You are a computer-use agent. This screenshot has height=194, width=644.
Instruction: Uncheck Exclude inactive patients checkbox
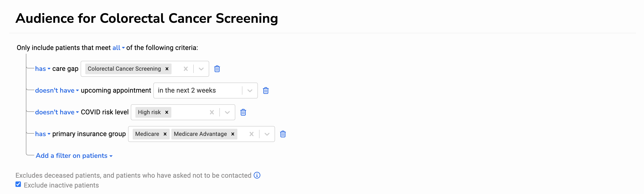click(x=18, y=185)
